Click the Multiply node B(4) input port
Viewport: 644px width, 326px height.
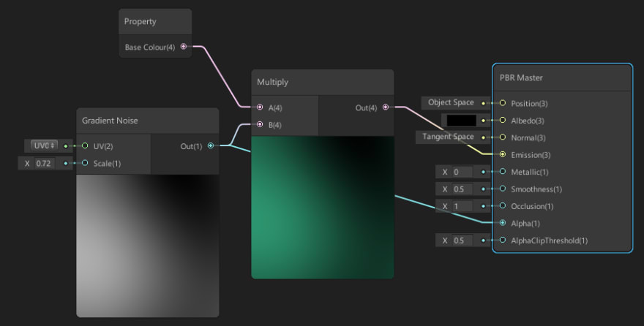click(x=260, y=124)
